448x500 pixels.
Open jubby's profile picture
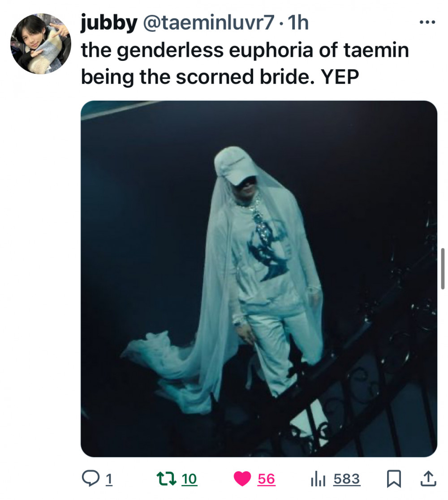tap(41, 44)
